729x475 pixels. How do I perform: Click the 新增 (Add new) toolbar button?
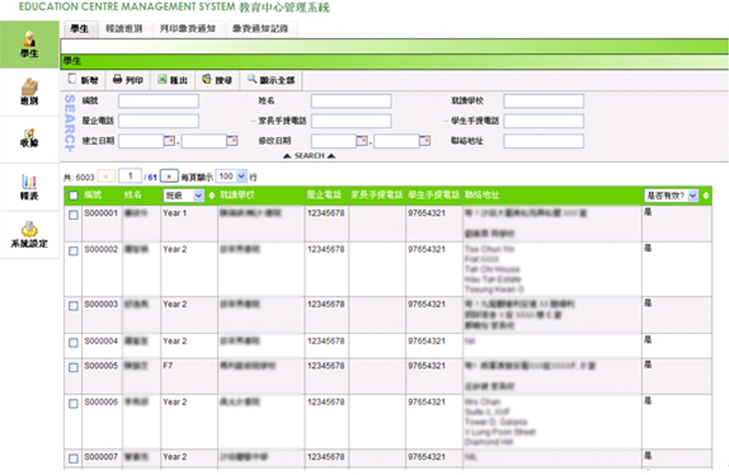tap(83, 80)
